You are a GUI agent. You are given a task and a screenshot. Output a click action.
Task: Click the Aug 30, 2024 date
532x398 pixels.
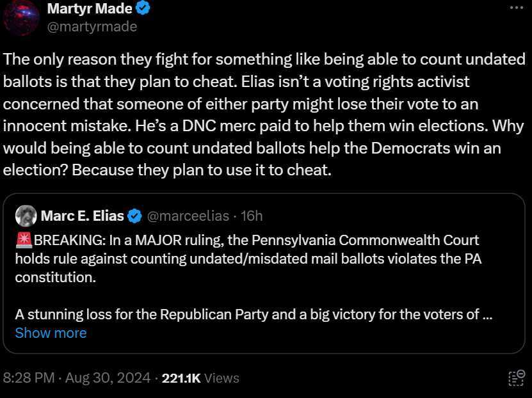108,378
